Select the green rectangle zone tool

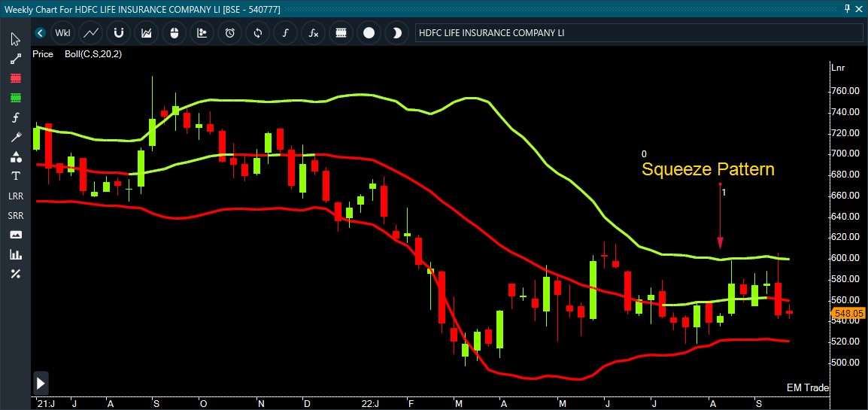click(16, 98)
